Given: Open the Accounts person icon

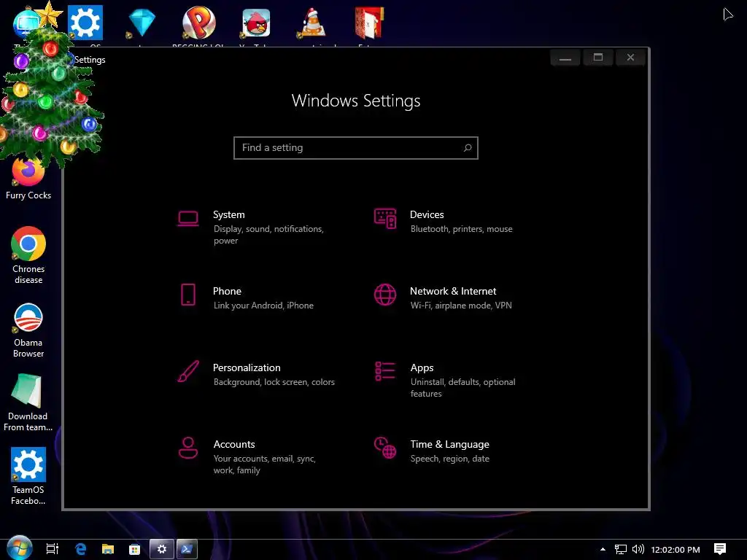Looking at the screenshot, I should coord(188,448).
